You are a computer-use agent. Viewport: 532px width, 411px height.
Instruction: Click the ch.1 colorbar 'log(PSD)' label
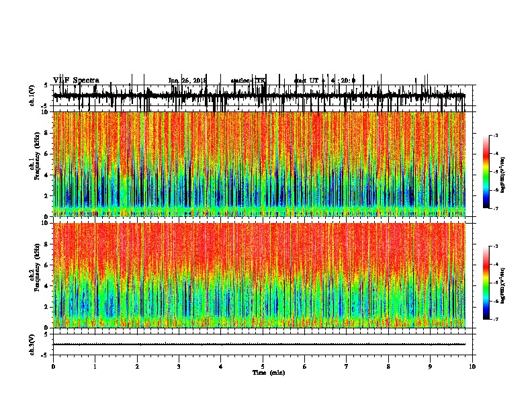click(502, 175)
